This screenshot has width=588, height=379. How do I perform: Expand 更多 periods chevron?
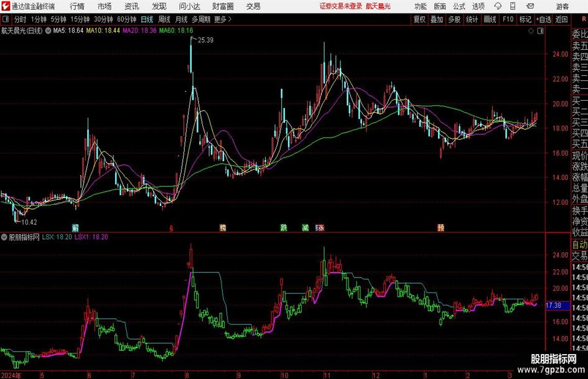(x=230, y=19)
